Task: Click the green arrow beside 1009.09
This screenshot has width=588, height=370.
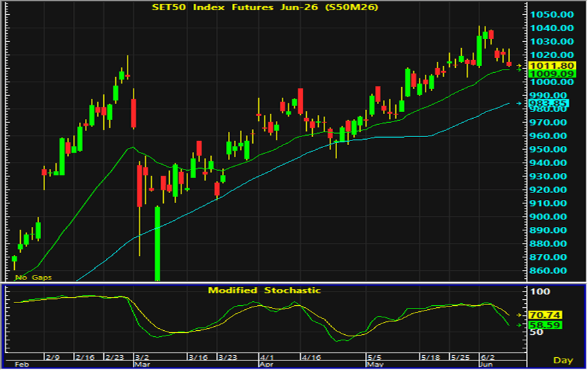Action: pos(519,70)
